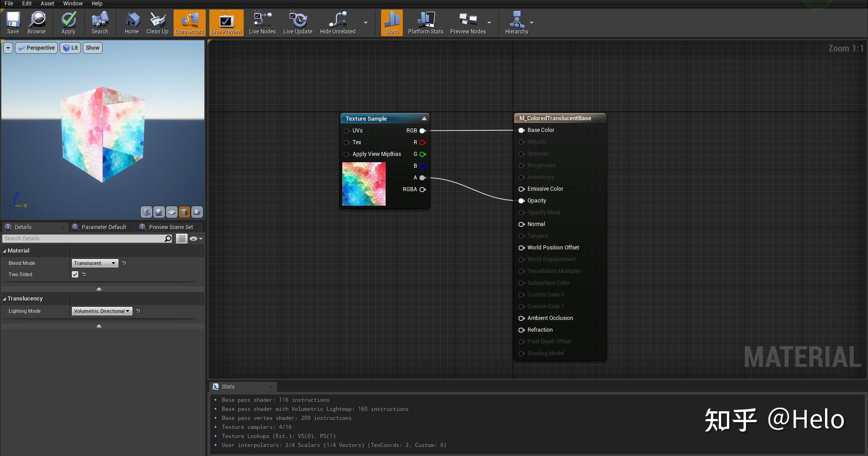The height and width of the screenshot is (456, 868).
Task: Toggle the Connectors button
Action: point(189,23)
